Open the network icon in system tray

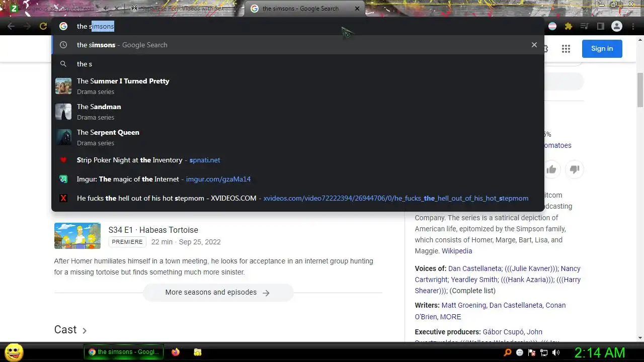543,352
